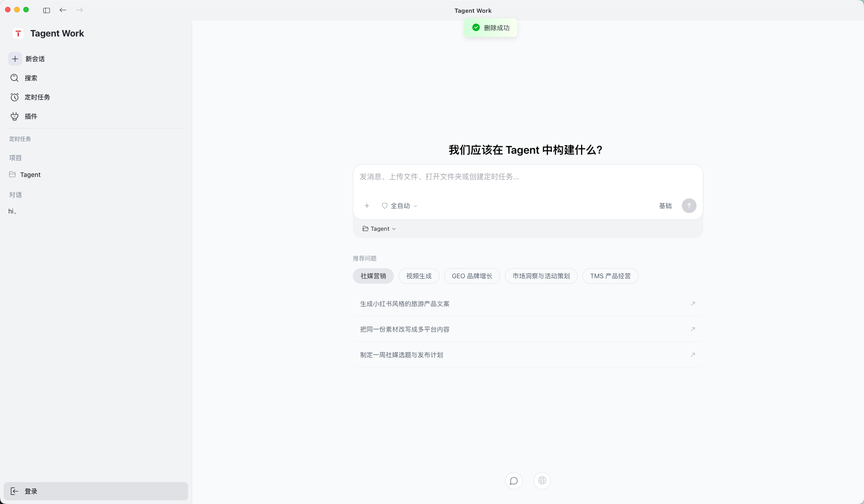Go back with the left arrow

coord(63,10)
